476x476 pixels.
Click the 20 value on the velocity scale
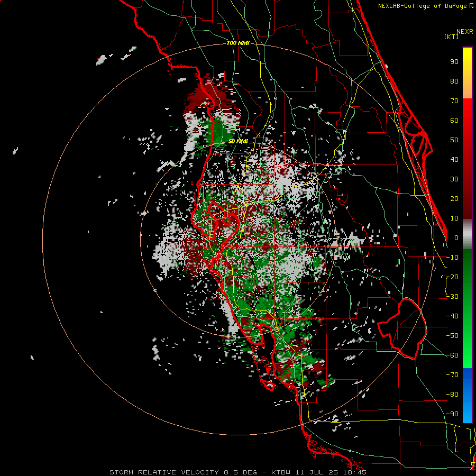click(454, 198)
